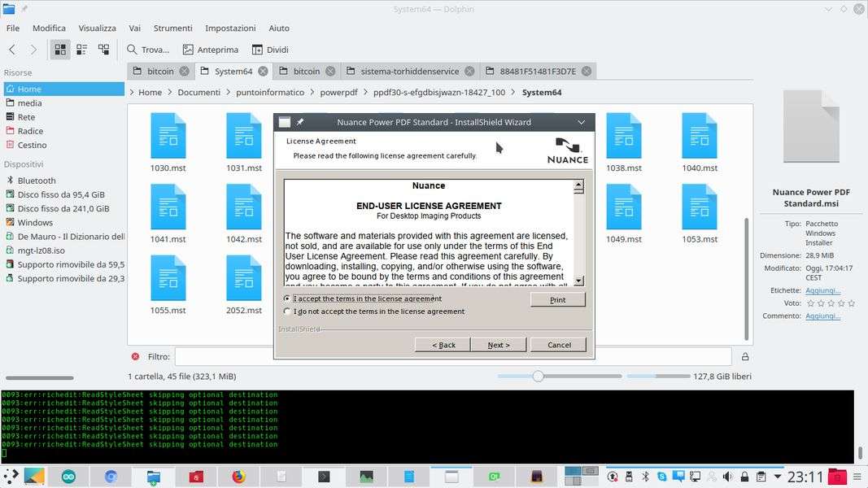Close the System64 tab

click(x=263, y=72)
